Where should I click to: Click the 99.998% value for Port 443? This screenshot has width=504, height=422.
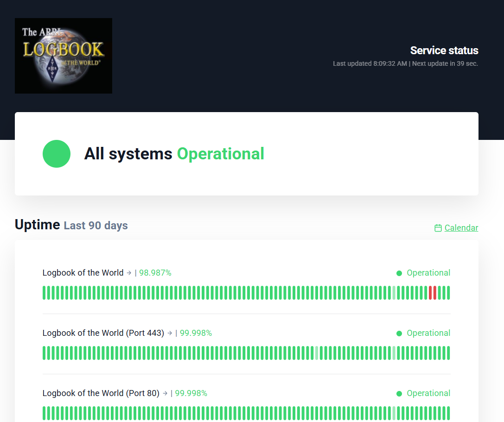pyautogui.click(x=196, y=333)
